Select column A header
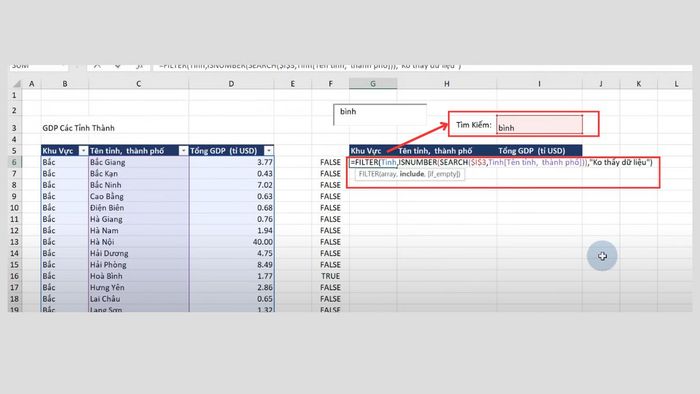 point(31,84)
